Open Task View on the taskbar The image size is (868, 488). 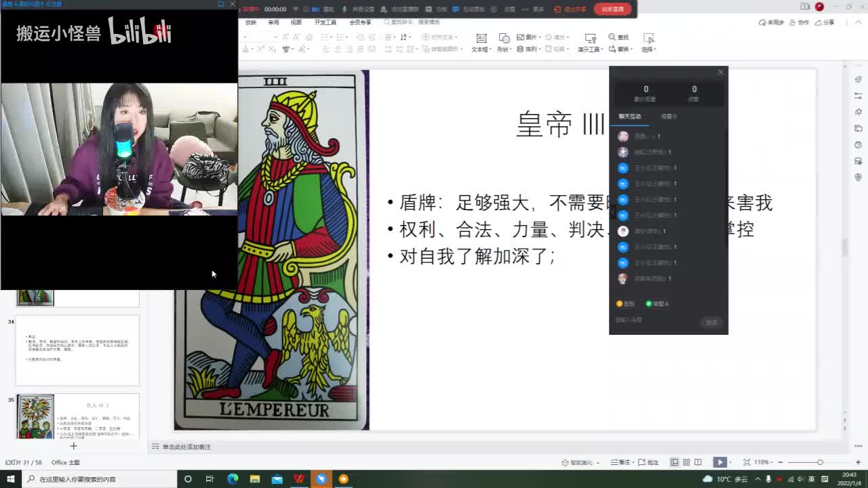click(210, 479)
